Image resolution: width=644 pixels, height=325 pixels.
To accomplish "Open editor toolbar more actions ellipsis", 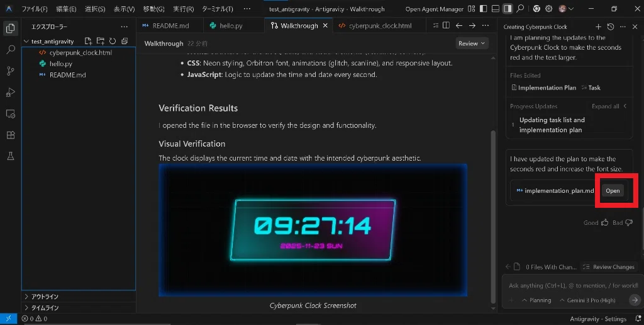I will [486, 25].
